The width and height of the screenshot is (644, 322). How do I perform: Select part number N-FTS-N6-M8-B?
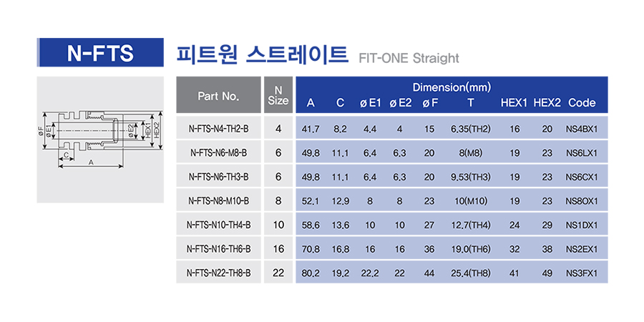(x=218, y=153)
